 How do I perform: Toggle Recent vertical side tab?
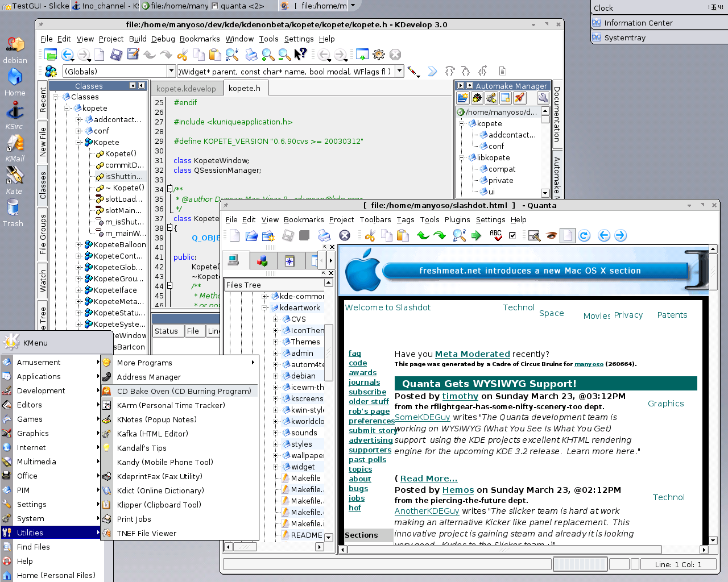tap(43, 100)
